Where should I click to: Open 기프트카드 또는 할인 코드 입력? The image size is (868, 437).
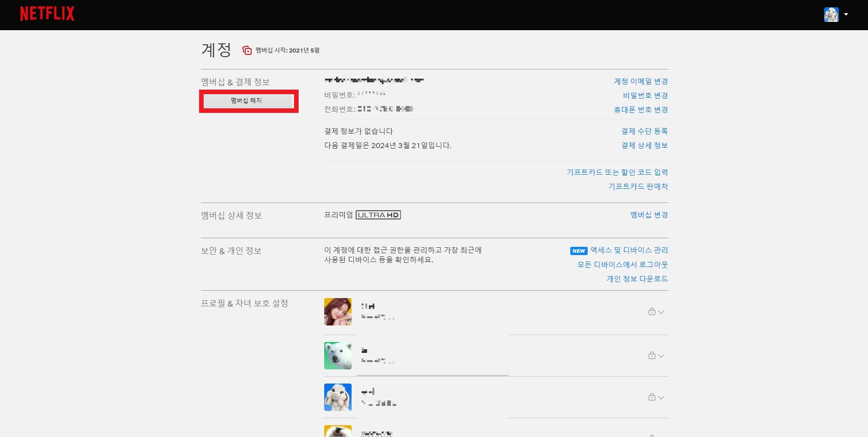pyautogui.click(x=617, y=172)
